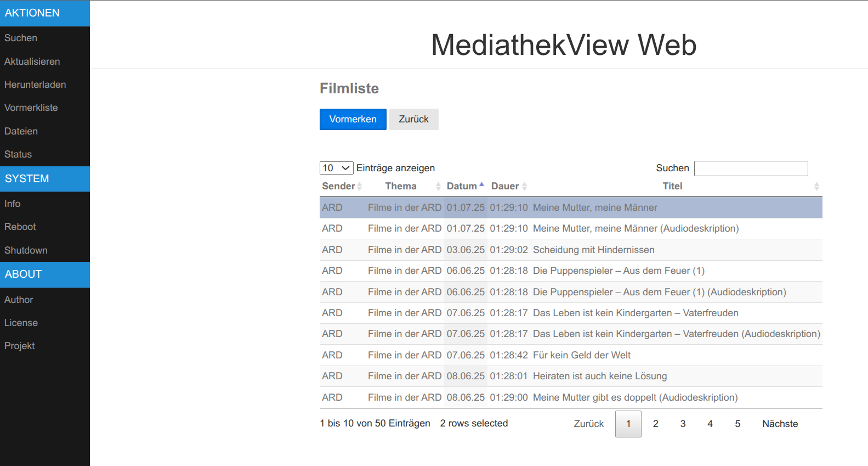Click the blue Vormerken button
The width and height of the screenshot is (868, 466).
[x=353, y=119]
